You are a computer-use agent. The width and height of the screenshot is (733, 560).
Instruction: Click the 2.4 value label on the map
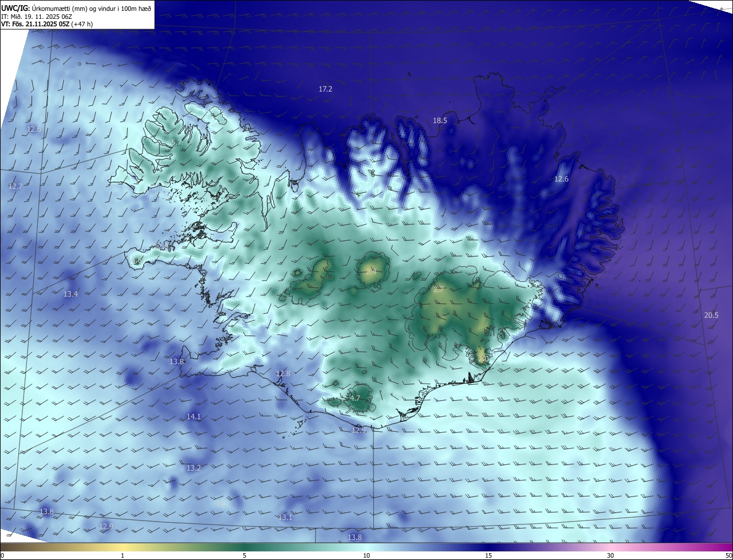coord(371,272)
